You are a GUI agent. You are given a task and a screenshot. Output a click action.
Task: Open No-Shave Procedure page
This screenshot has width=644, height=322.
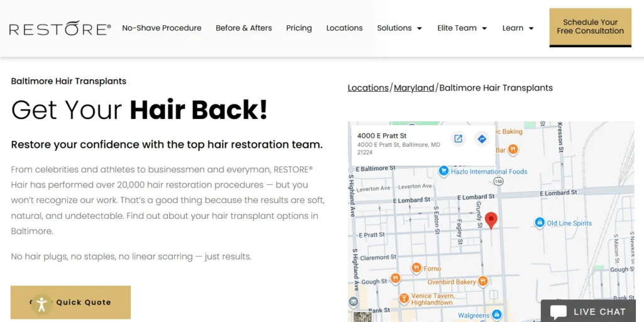[162, 28]
